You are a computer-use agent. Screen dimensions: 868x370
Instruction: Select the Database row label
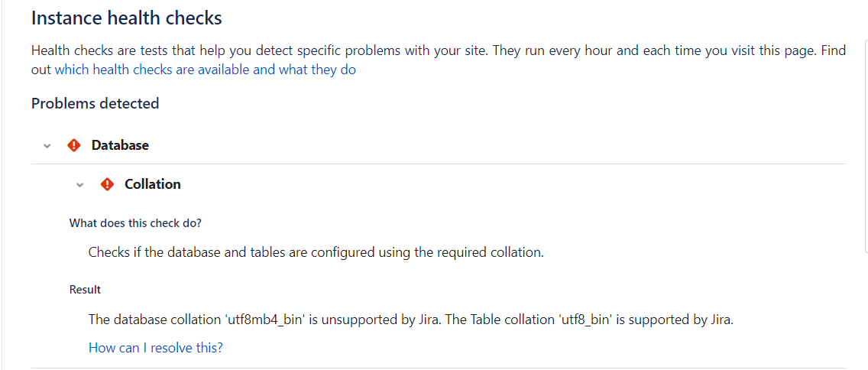120,145
